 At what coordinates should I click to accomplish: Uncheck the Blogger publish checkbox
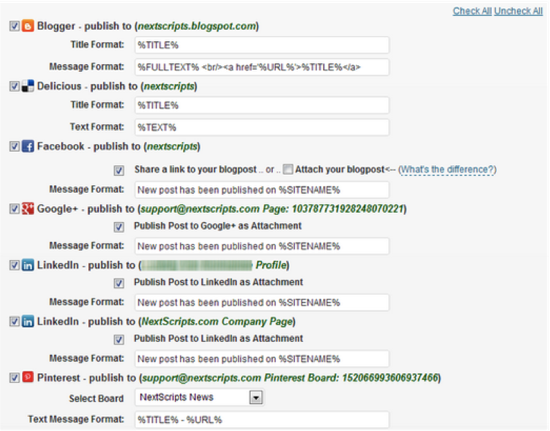(14, 26)
